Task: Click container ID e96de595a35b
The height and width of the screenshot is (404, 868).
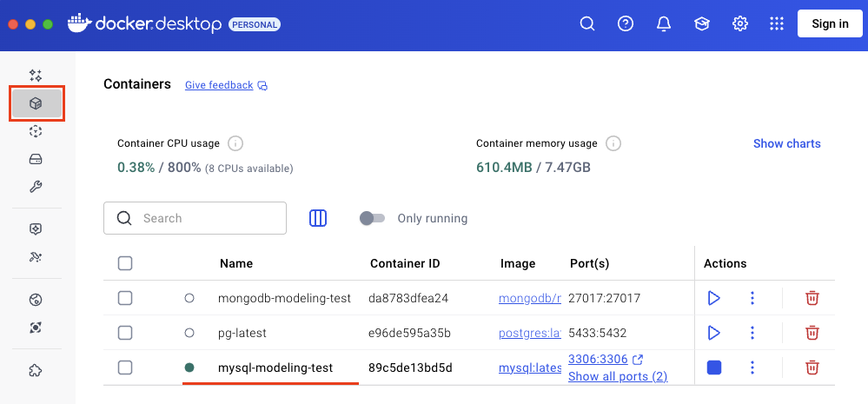Action: [409, 333]
